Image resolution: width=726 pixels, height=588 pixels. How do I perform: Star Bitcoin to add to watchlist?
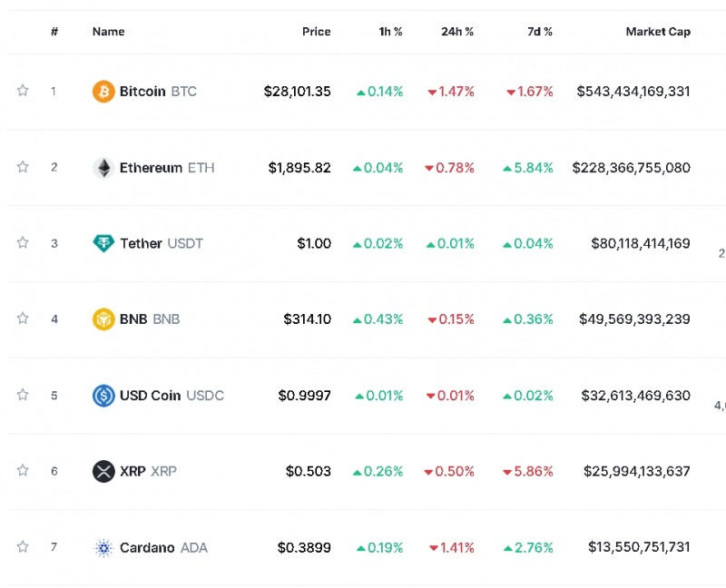click(23, 91)
